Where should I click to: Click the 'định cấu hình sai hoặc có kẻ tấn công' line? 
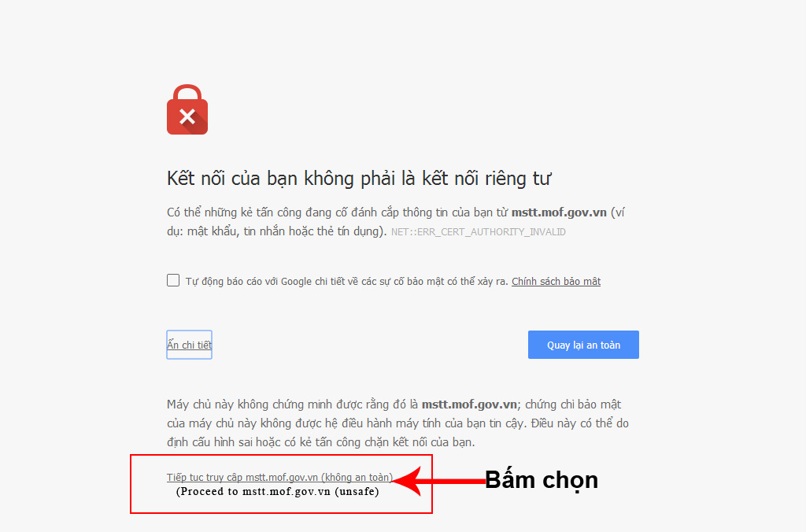[x=321, y=442]
